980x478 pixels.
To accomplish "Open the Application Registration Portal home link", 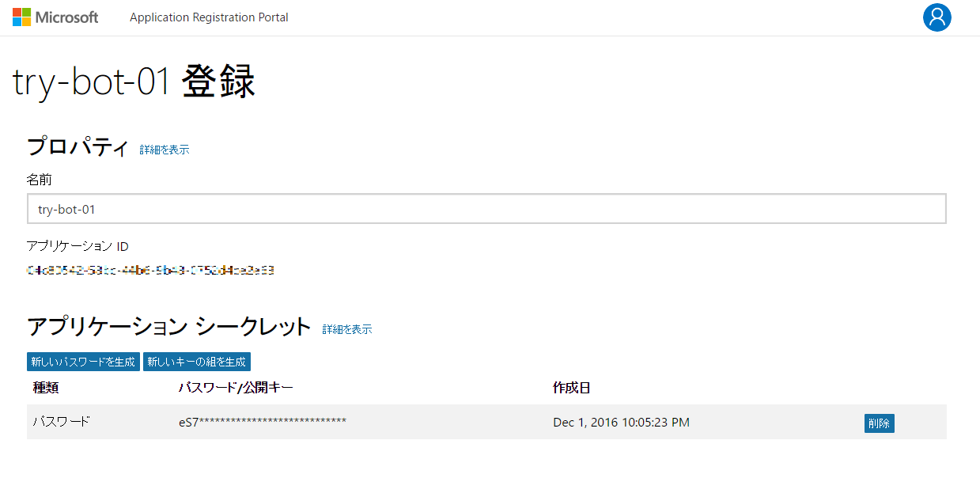I will coord(208,17).
